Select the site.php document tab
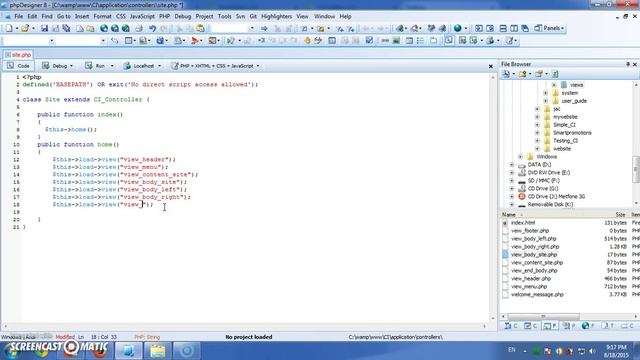640x360 pixels. point(18,55)
